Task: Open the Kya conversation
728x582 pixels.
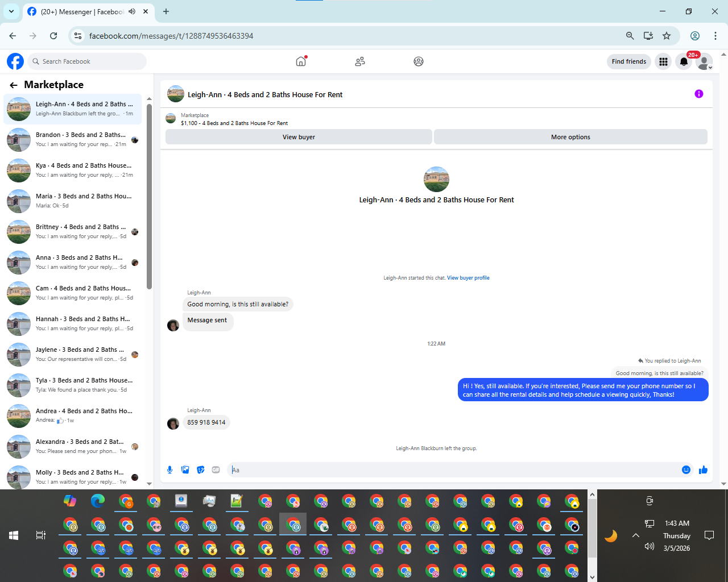Action: 73,170
